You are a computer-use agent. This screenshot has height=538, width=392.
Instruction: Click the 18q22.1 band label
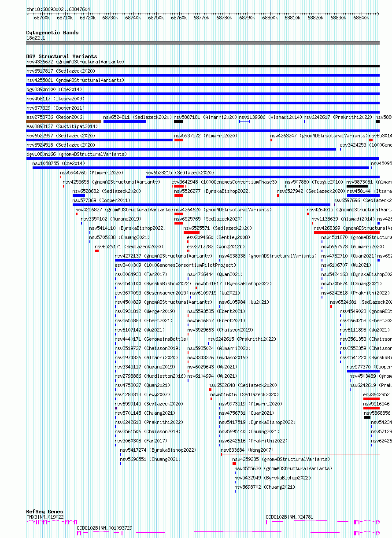(x=36, y=38)
